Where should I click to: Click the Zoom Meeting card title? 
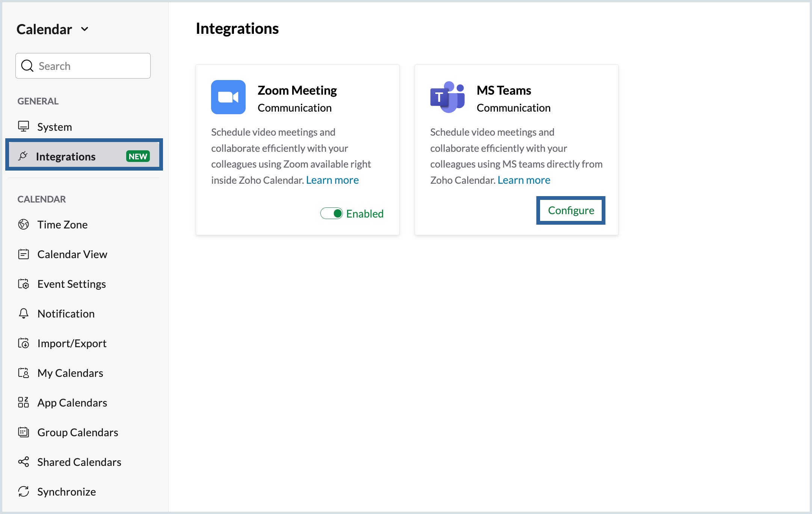coord(297,90)
